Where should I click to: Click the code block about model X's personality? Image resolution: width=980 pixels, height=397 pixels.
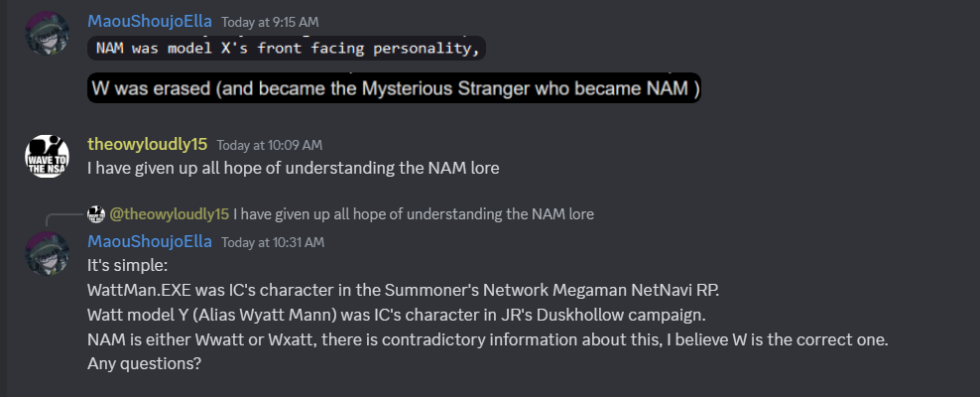pyautogui.click(x=288, y=48)
